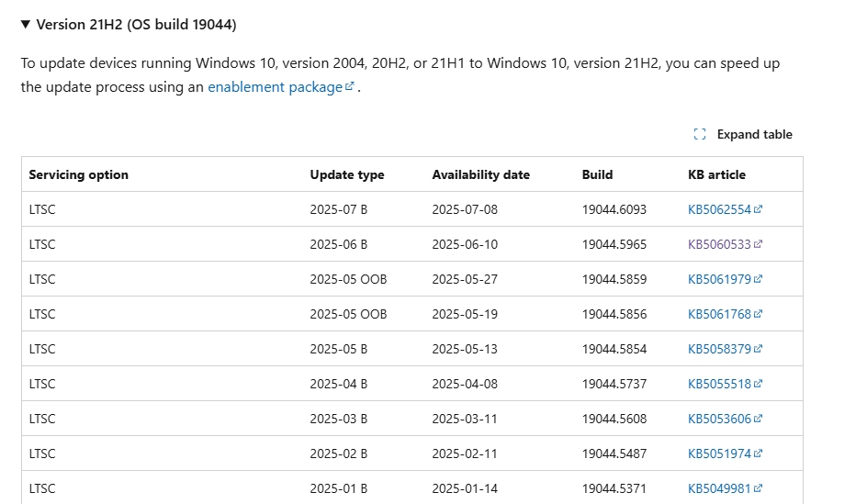Select build number 19044.5371
This screenshot has height=504, width=867.
click(614, 488)
